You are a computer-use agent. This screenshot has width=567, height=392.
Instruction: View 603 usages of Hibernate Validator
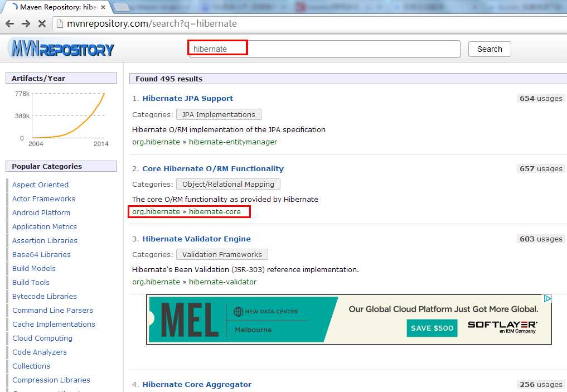[541, 239]
